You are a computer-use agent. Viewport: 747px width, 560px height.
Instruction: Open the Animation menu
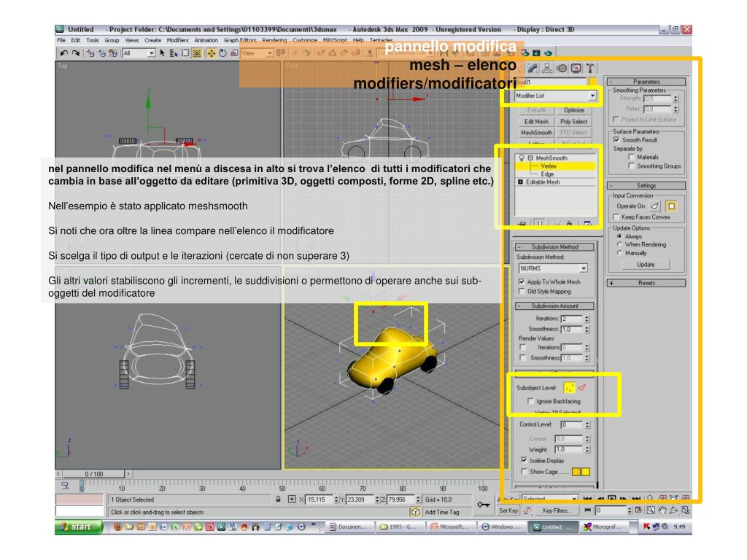tap(206, 41)
